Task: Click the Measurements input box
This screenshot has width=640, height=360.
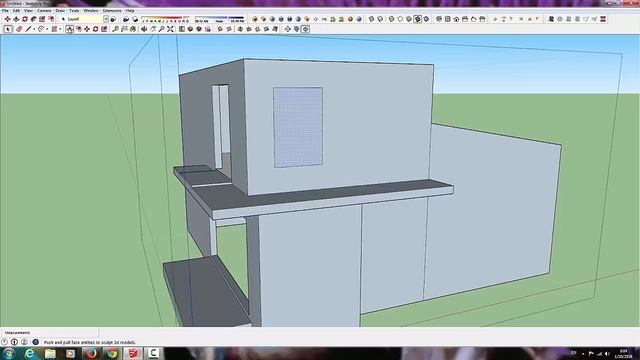Action: tap(49, 333)
